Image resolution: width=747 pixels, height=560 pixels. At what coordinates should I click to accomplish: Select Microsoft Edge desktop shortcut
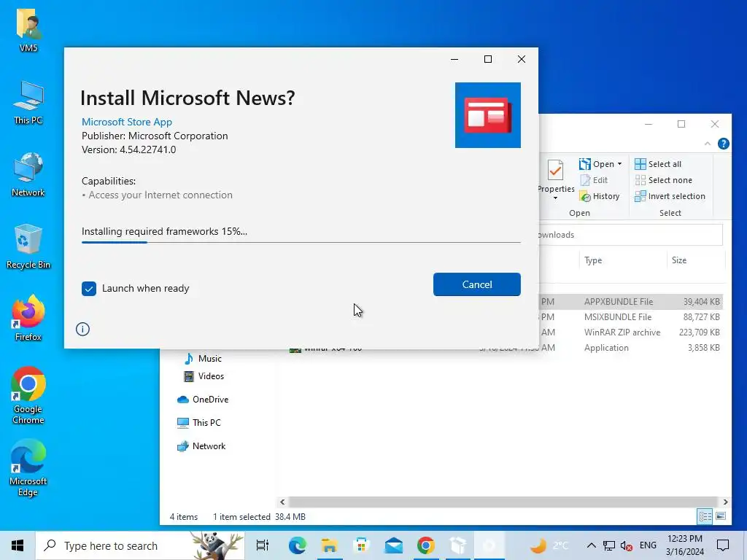(x=28, y=468)
